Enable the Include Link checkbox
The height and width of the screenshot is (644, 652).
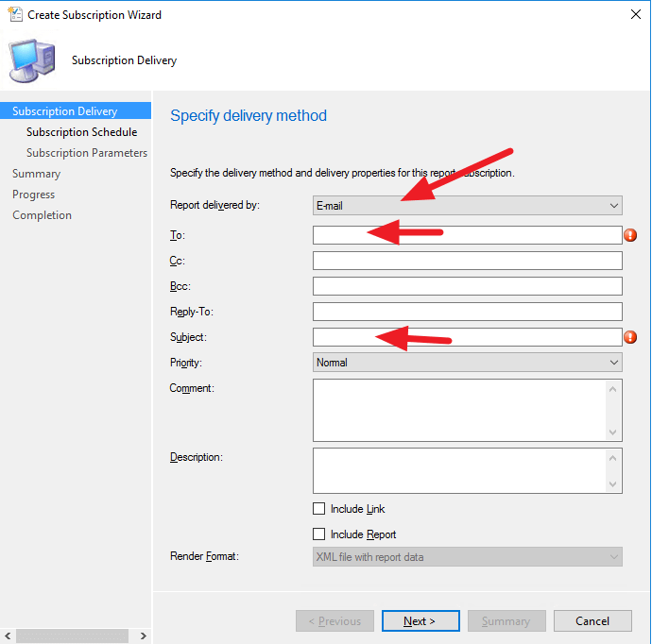(x=319, y=509)
